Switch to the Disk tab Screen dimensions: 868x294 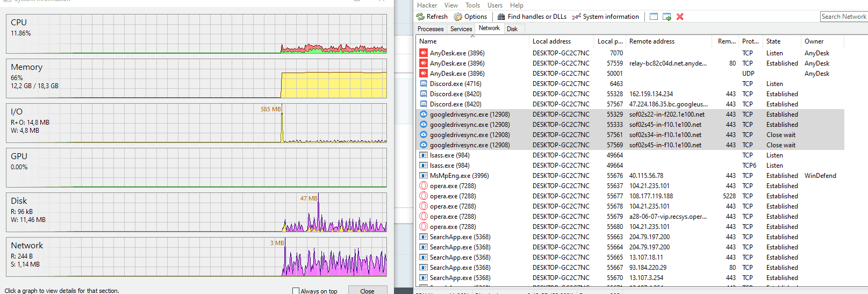[512, 29]
